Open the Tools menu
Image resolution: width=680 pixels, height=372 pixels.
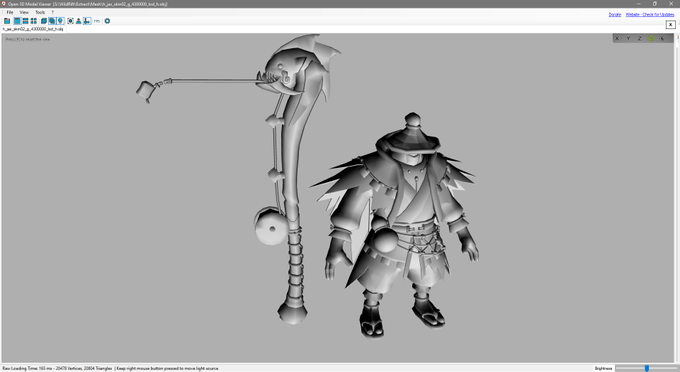[x=40, y=12]
